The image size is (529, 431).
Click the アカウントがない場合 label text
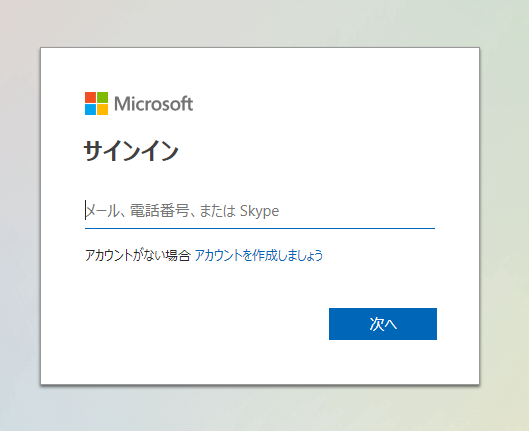[138, 255]
